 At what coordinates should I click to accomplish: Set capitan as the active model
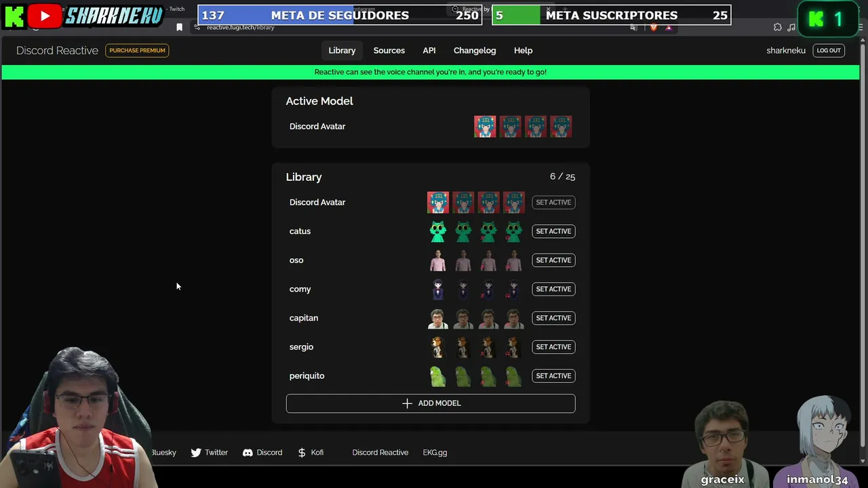(553, 318)
